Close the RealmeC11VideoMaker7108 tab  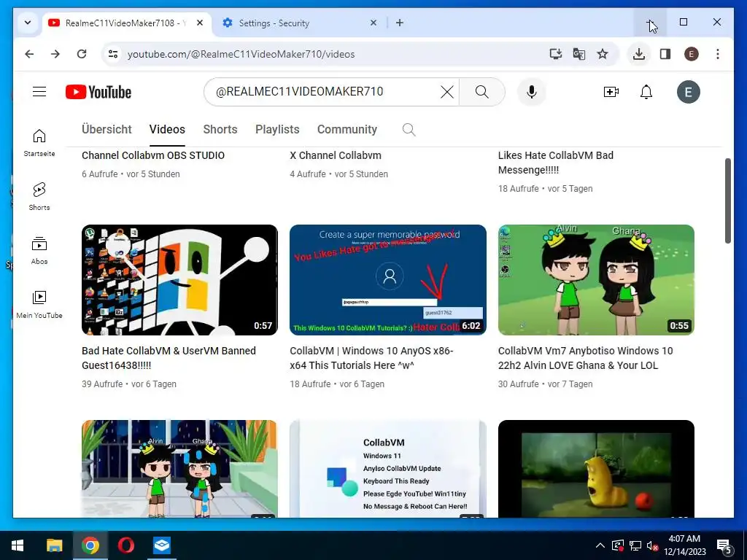click(x=200, y=23)
